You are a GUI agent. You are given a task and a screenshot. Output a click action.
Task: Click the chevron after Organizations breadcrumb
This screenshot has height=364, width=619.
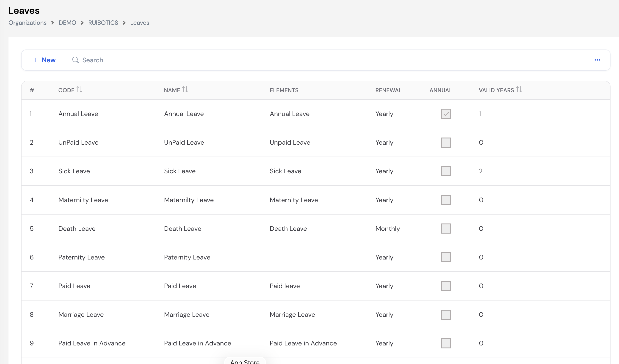pyautogui.click(x=53, y=23)
